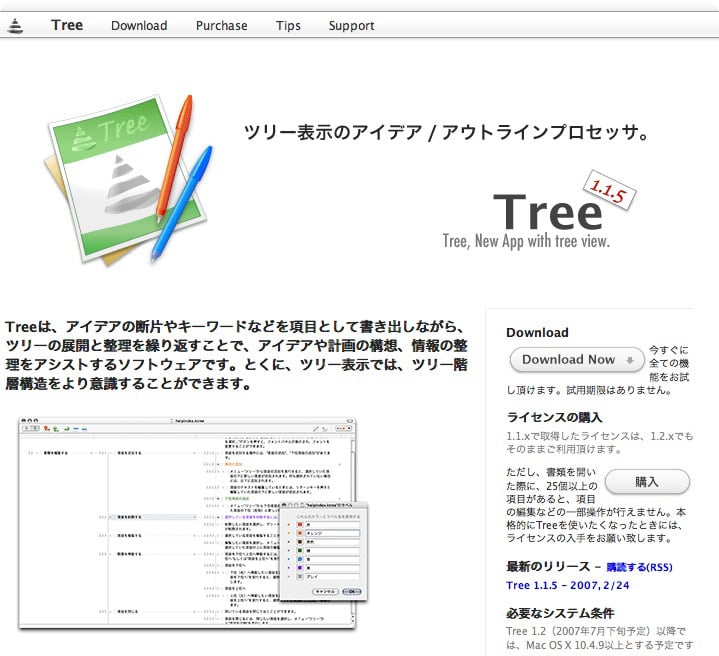
Task: Click the 最新のリリース heading text
Action: [x=548, y=567]
